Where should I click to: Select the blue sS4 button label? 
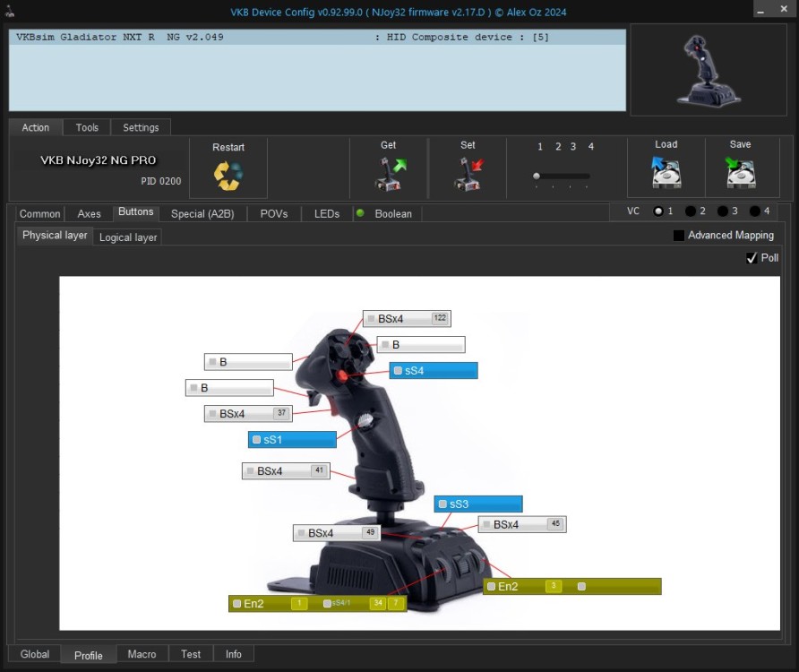tap(434, 371)
